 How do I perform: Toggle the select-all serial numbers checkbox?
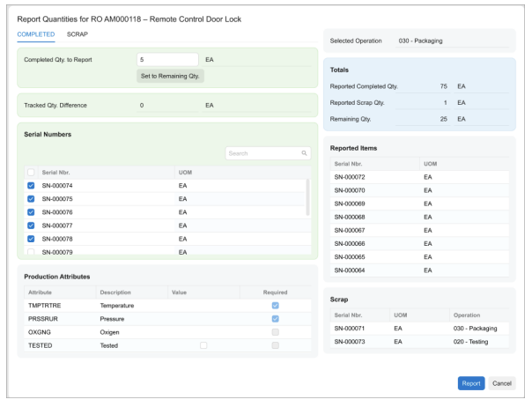(32, 173)
